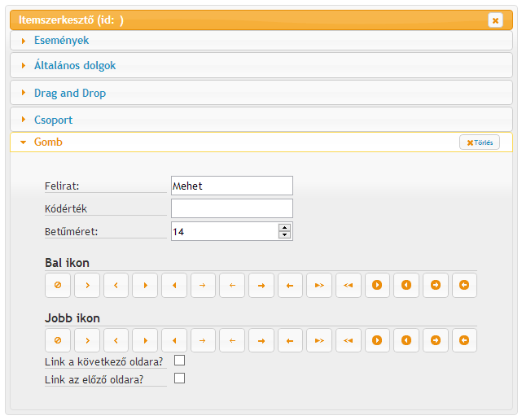Image resolution: width=522 pixels, height=420 pixels.
Task: Pick the solid left triangle in Jobb ikon
Action: pos(174,340)
